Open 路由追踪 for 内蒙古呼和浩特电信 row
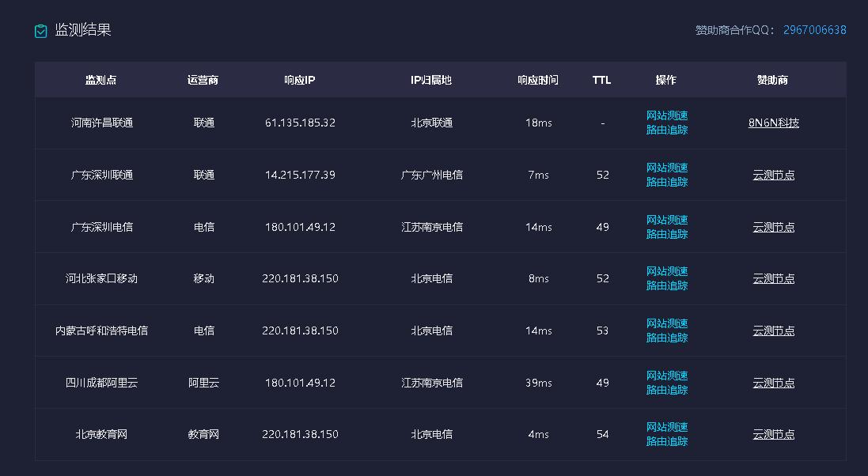 667,338
